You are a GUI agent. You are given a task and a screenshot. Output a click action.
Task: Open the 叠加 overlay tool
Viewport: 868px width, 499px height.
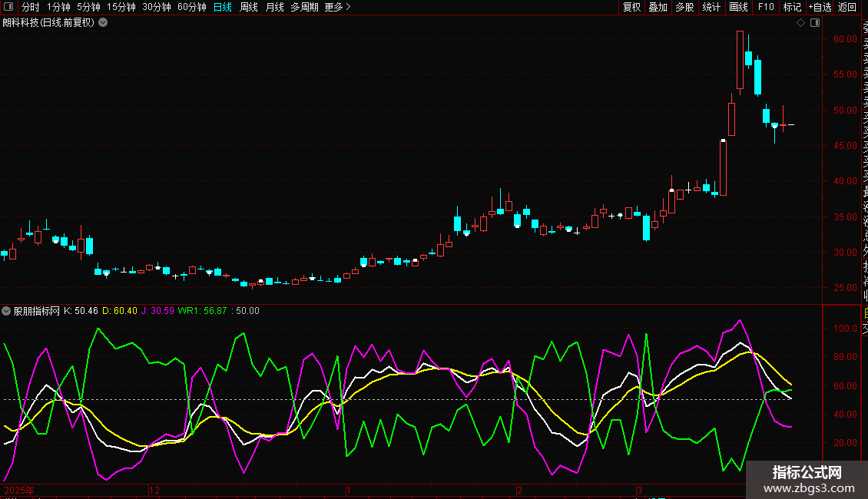658,7
